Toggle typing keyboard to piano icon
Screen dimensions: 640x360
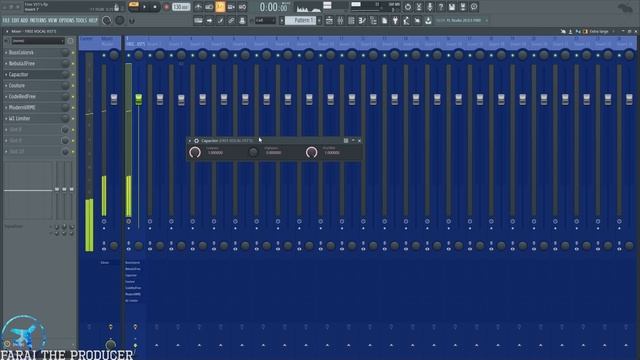198,20
